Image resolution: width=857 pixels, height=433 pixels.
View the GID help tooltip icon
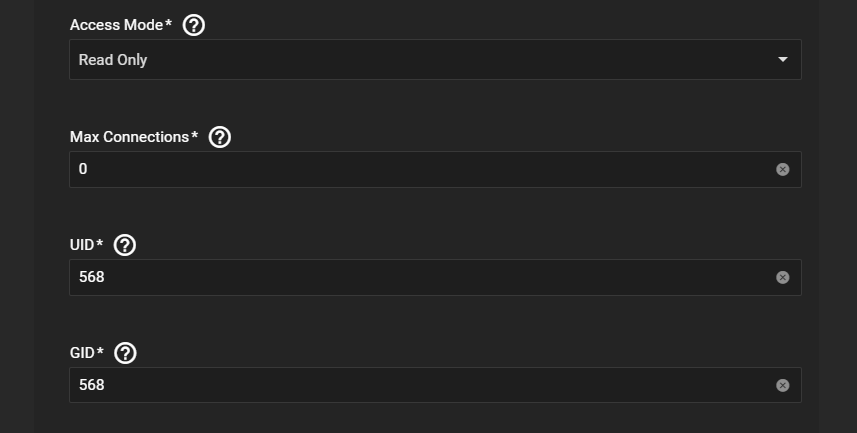(x=125, y=353)
